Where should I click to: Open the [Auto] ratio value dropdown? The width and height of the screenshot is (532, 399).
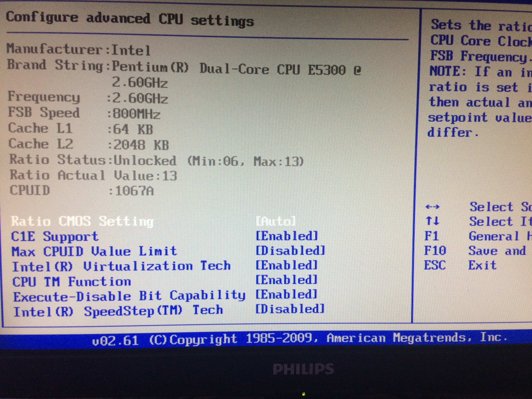tap(276, 221)
